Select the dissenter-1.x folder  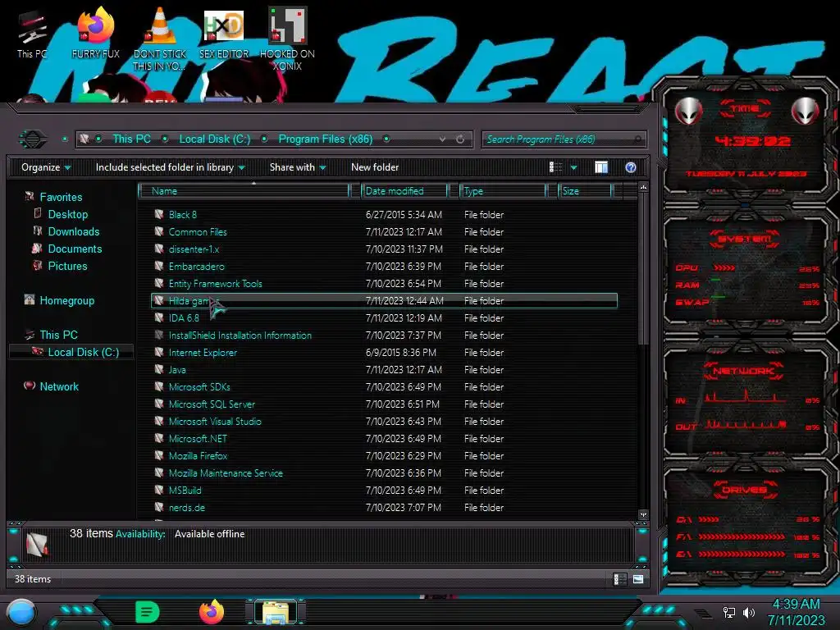tap(194, 249)
